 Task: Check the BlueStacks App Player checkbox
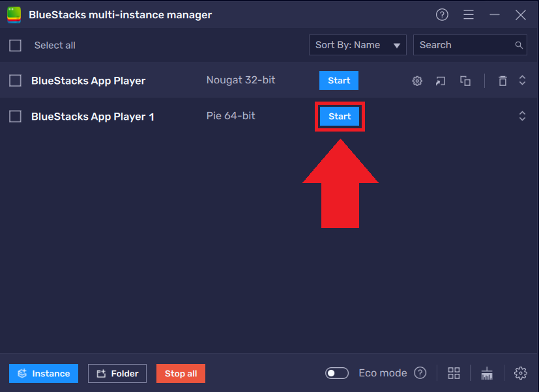(15, 81)
